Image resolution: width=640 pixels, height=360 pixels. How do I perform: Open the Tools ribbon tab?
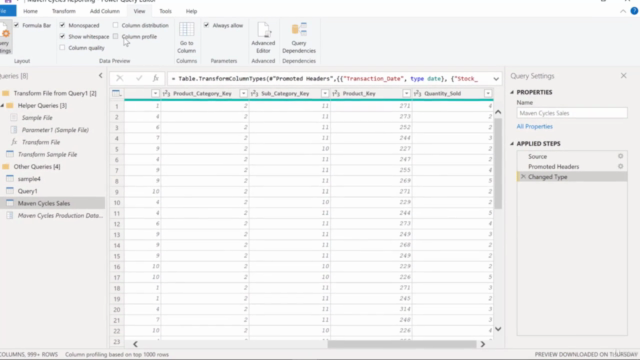[x=165, y=11]
